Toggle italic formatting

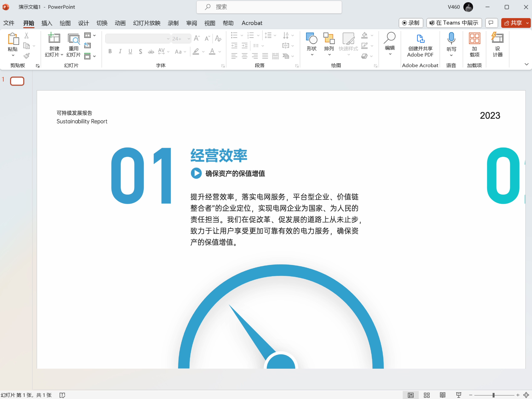(x=120, y=51)
